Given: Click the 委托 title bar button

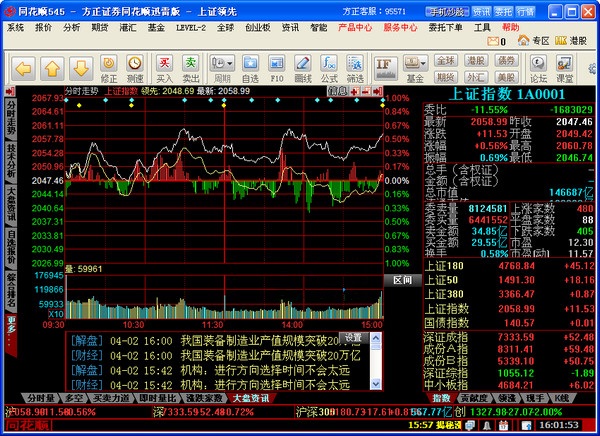Looking at the screenshot, I should (x=503, y=12).
